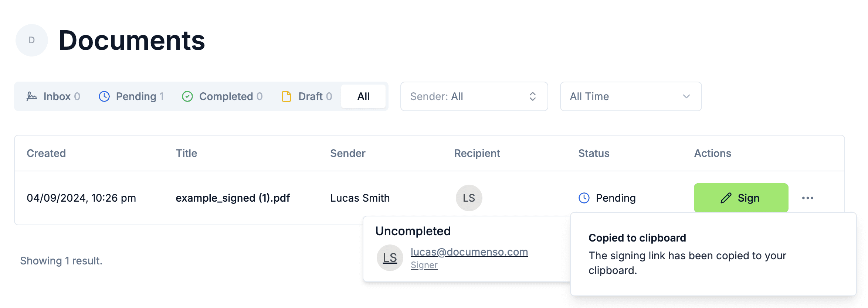
Task: Click the Inbox signature icon
Action: [x=32, y=96]
